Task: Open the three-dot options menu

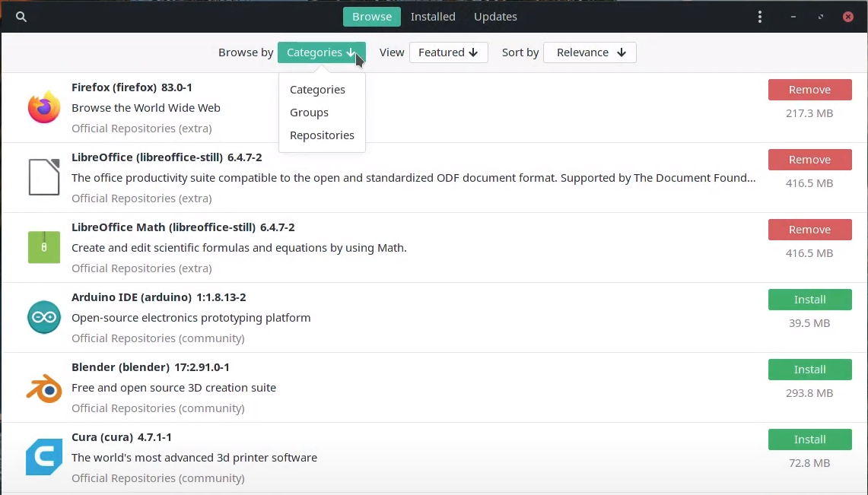Action: point(759,17)
